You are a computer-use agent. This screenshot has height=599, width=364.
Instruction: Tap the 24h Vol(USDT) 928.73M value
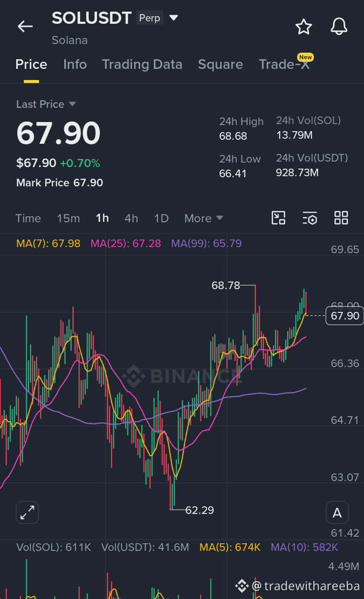point(297,173)
